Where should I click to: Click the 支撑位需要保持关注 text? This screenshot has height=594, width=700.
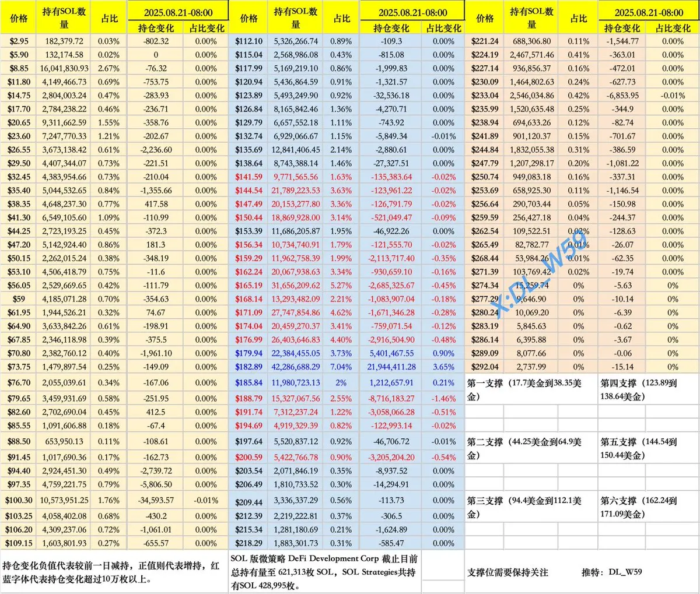point(508,572)
